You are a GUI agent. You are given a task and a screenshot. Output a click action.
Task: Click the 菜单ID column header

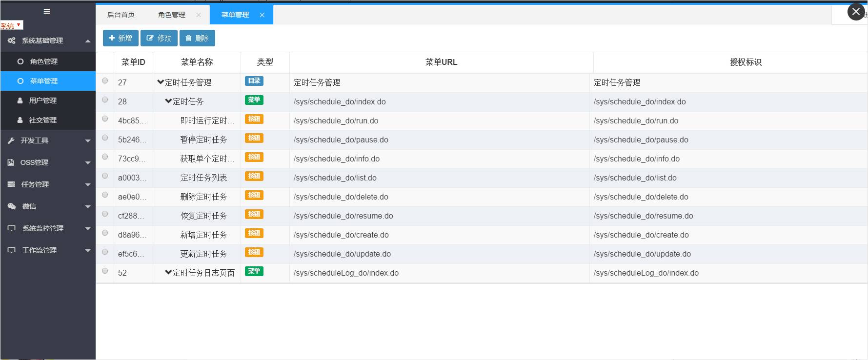(x=133, y=62)
